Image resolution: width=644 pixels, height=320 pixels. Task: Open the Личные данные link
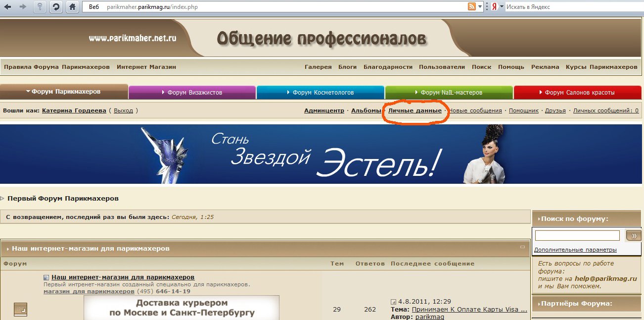pyautogui.click(x=415, y=110)
